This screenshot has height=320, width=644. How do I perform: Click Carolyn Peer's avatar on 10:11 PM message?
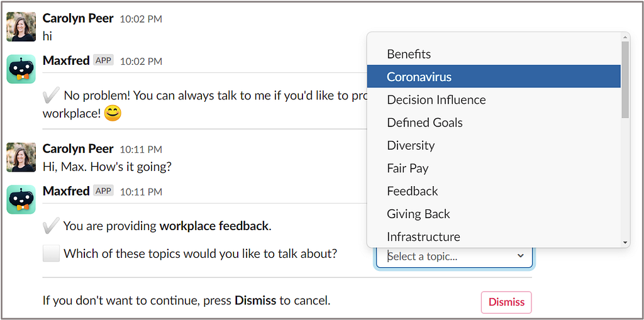click(x=21, y=157)
